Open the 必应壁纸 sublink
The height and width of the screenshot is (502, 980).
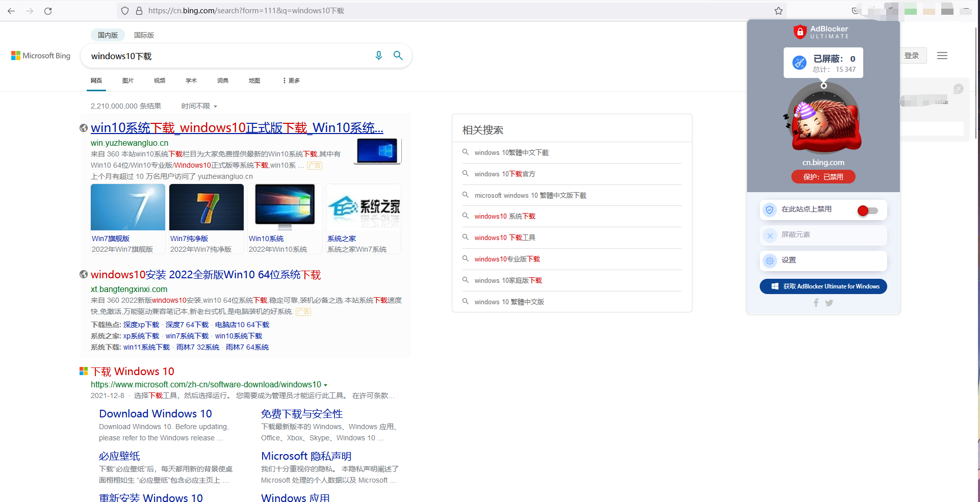click(119, 456)
